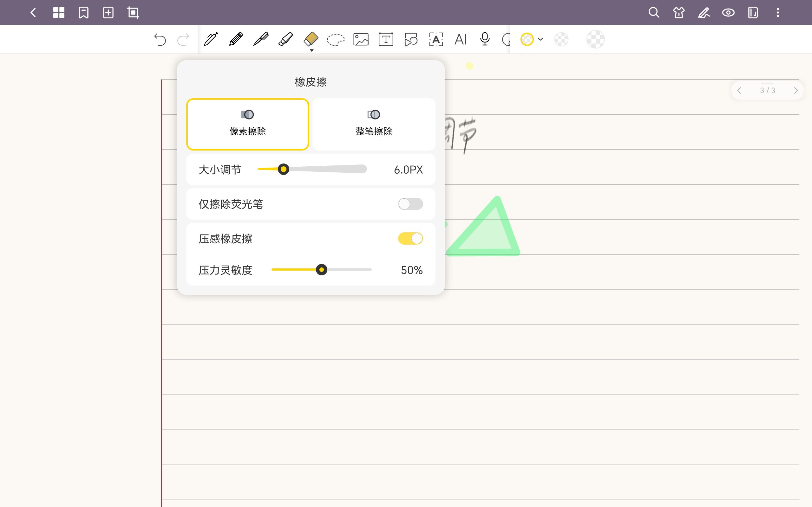Viewport: 812px width, 507px height.
Task: Click the undo arrow icon
Action: (160, 39)
